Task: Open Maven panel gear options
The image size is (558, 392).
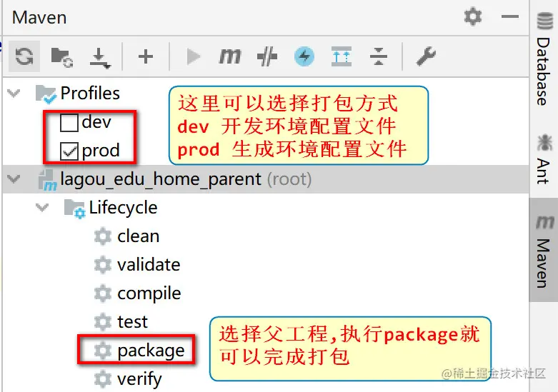Action: tap(473, 16)
